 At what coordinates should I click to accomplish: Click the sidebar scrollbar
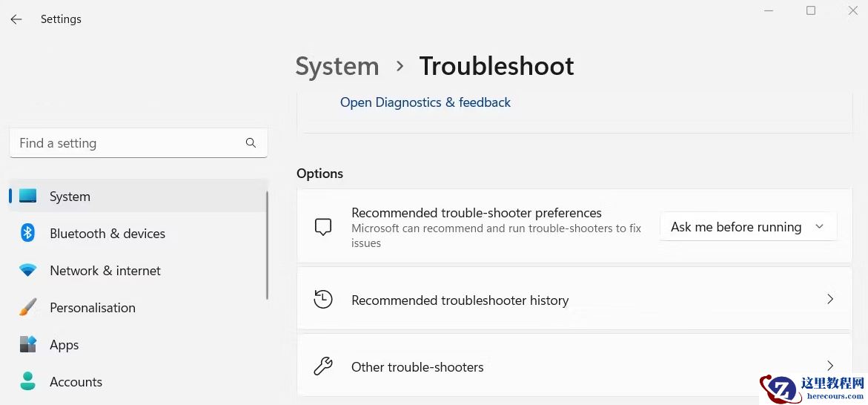tap(267, 245)
